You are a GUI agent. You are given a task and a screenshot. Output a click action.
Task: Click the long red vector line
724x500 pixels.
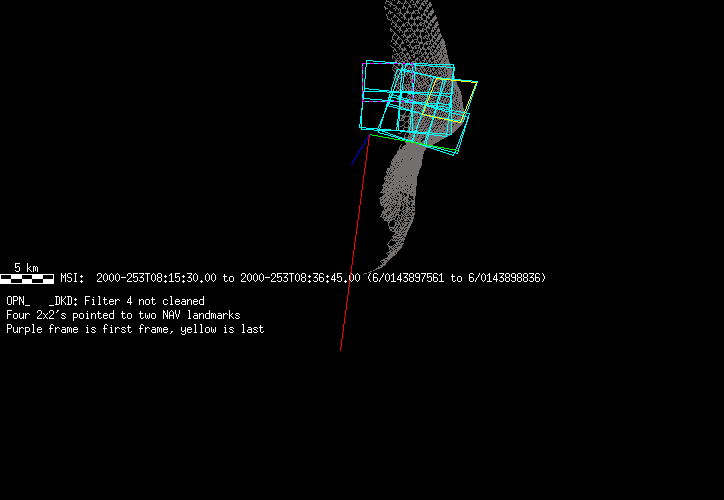click(x=355, y=243)
